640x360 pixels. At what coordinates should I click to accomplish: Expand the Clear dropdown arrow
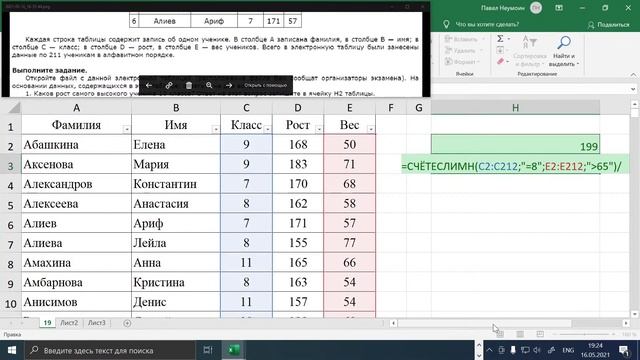(507, 62)
